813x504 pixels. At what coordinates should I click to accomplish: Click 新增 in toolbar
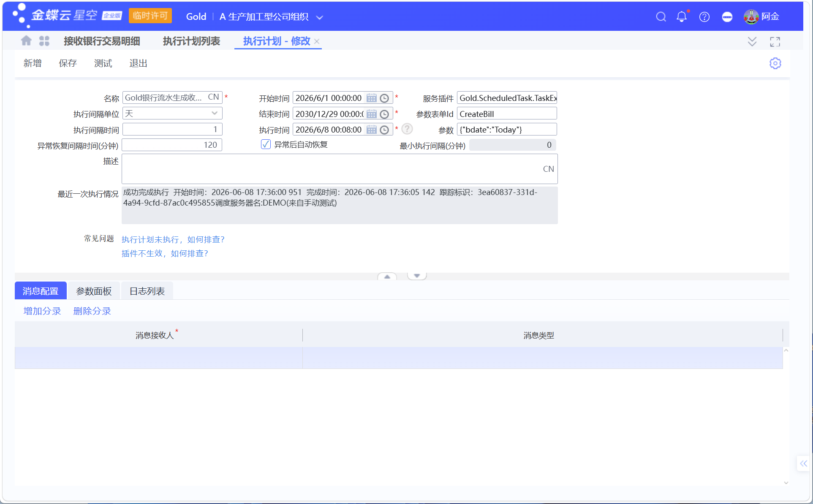pyautogui.click(x=33, y=63)
